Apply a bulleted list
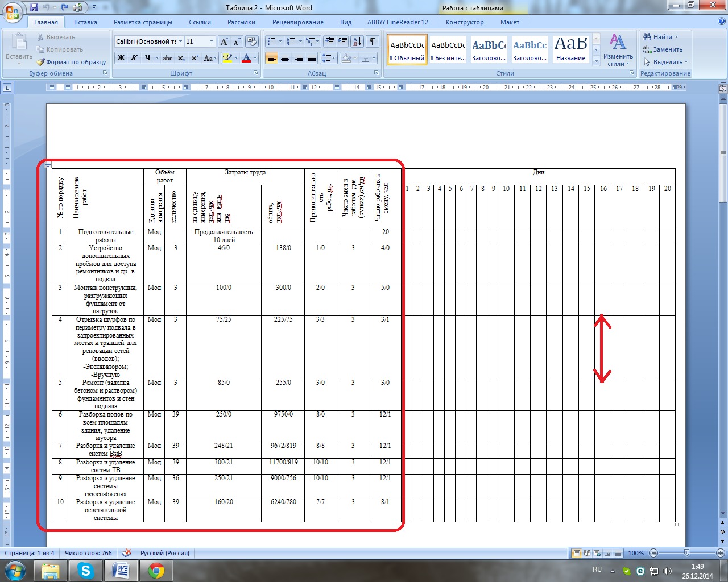 (x=271, y=41)
